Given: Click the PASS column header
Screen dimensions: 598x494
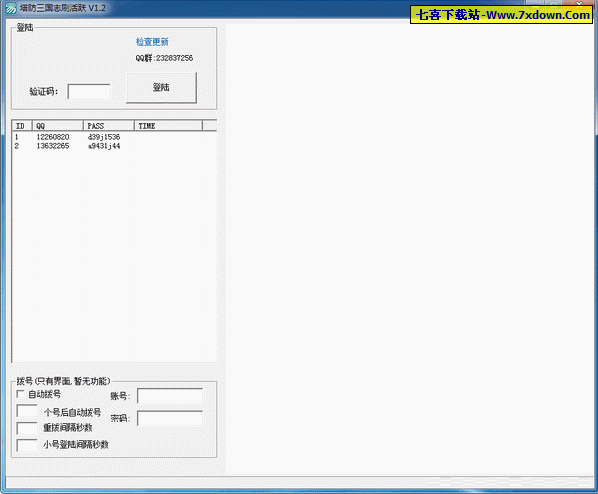Looking at the screenshot, I should (109, 126).
